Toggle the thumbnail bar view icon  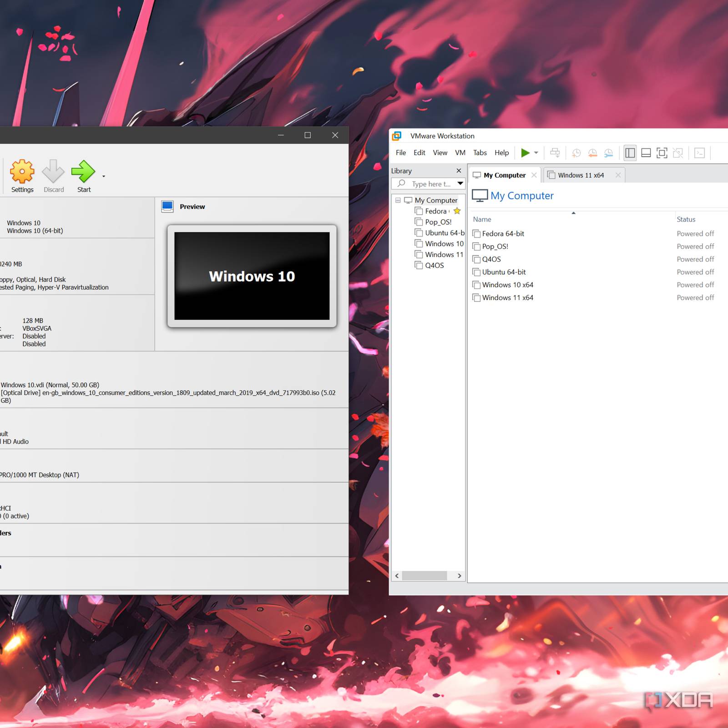point(646,153)
